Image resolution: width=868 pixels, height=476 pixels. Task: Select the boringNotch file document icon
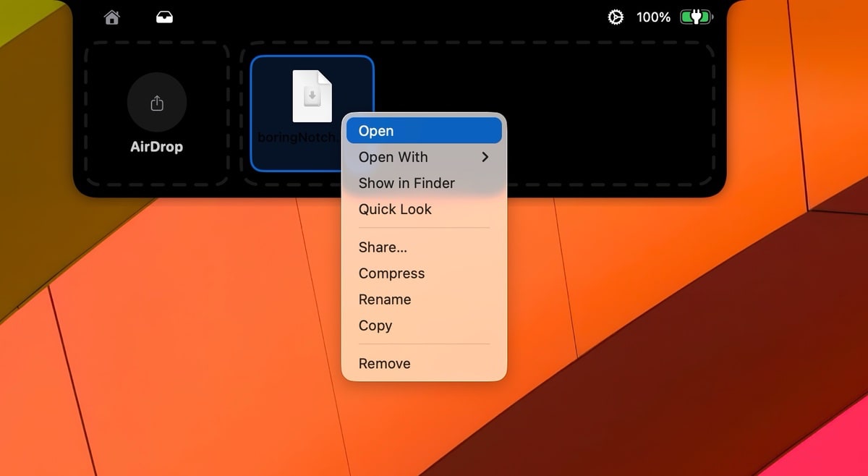click(x=312, y=96)
